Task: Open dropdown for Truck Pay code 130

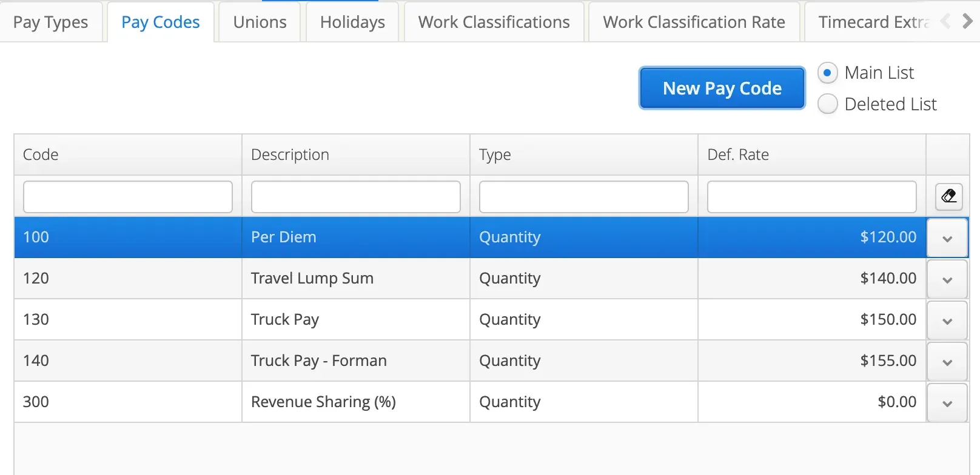Action: (947, 321)
